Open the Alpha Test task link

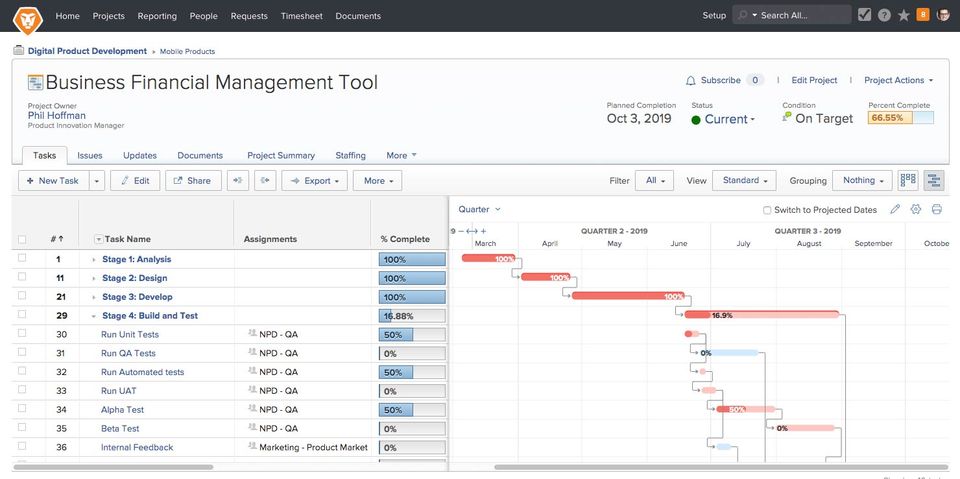point(122,410)
